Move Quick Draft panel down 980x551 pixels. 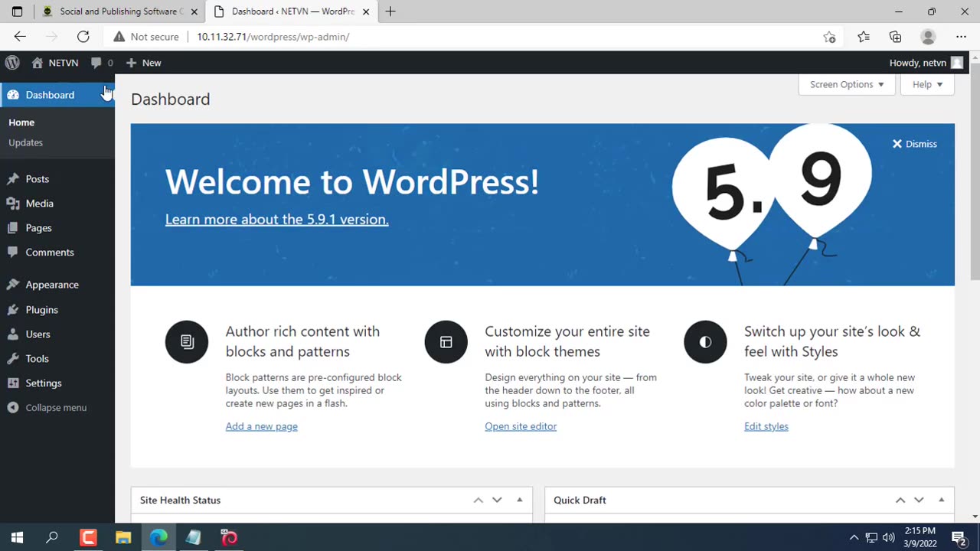point(919,500)
